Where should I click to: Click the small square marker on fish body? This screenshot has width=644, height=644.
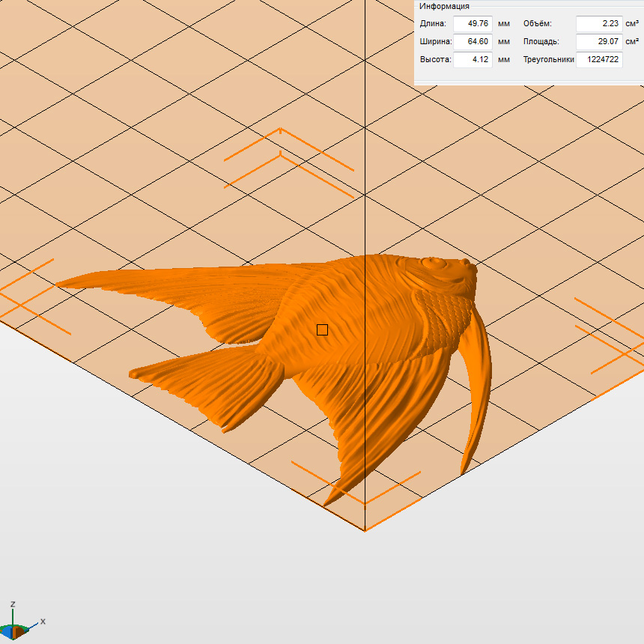pyautogui.click(x=322, y=329)
